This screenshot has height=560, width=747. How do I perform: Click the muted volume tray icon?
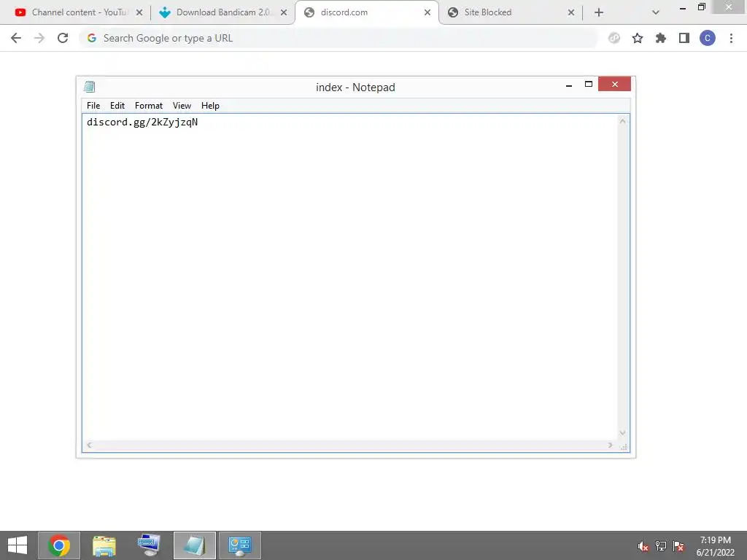pos(643,546)
